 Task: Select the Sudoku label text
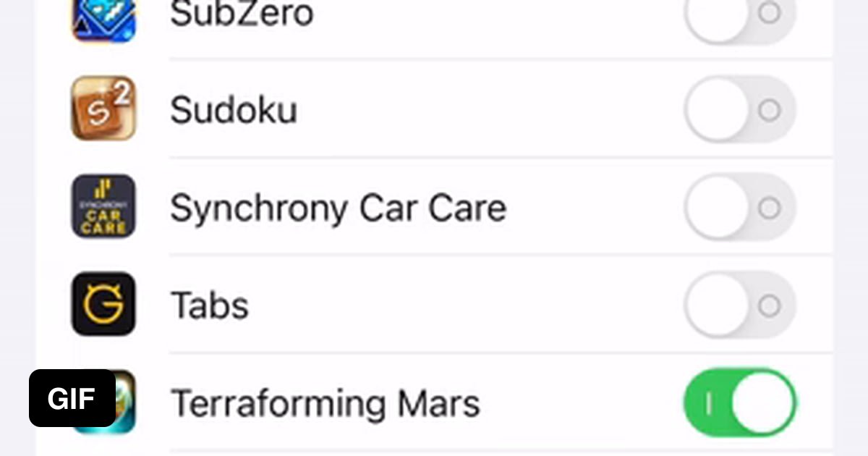(x=233, y=111)
